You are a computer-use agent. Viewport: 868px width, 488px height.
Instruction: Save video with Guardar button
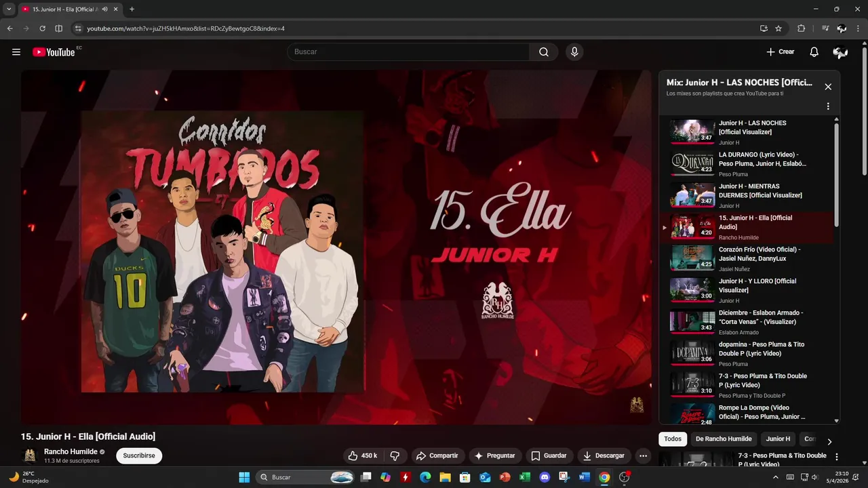pyautogui.click(x=549, y=455)
